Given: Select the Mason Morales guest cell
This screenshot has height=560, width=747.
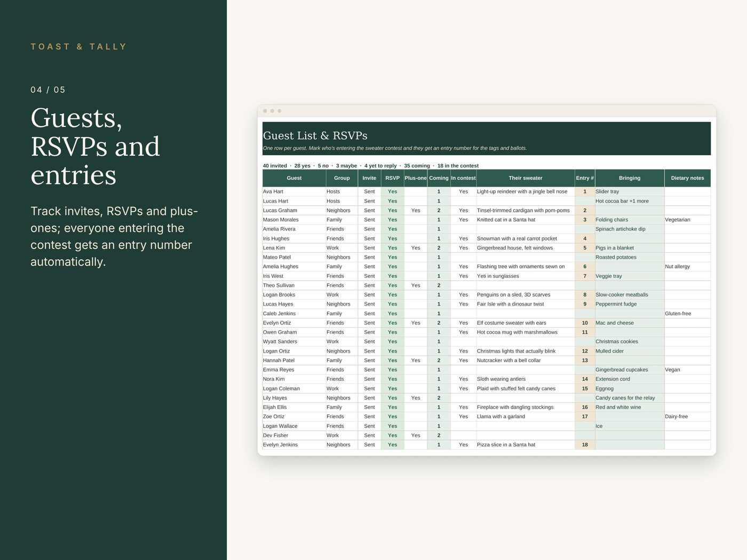Looking at the screenshot, I should point(294,220).
